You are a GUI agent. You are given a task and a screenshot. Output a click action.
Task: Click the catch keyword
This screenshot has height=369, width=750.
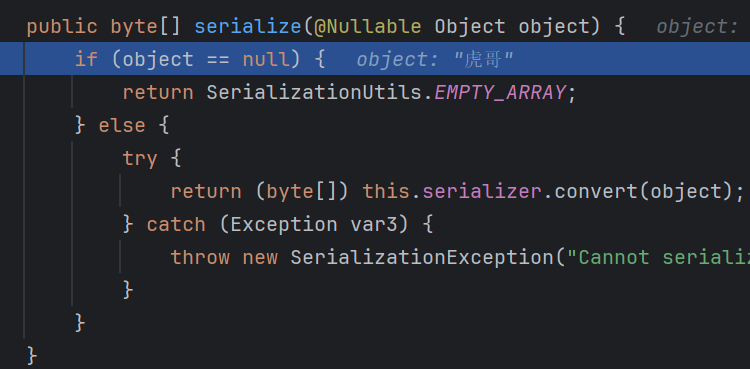176,224
